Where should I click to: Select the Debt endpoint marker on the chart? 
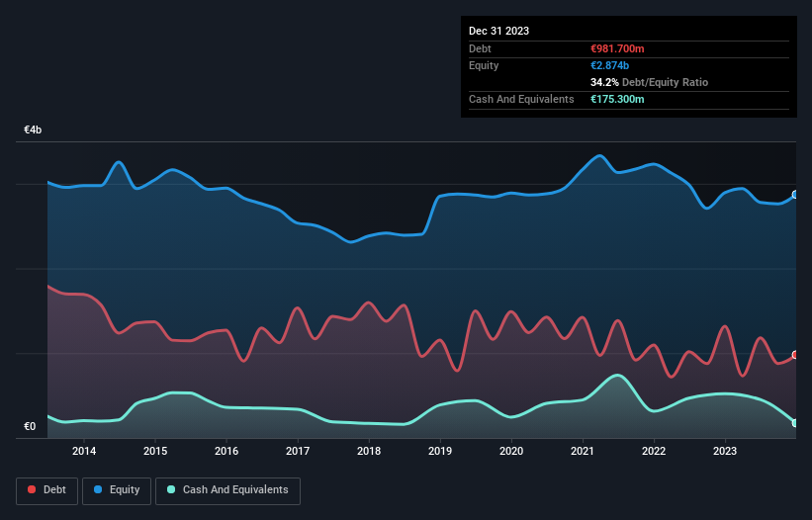point(795,355)
